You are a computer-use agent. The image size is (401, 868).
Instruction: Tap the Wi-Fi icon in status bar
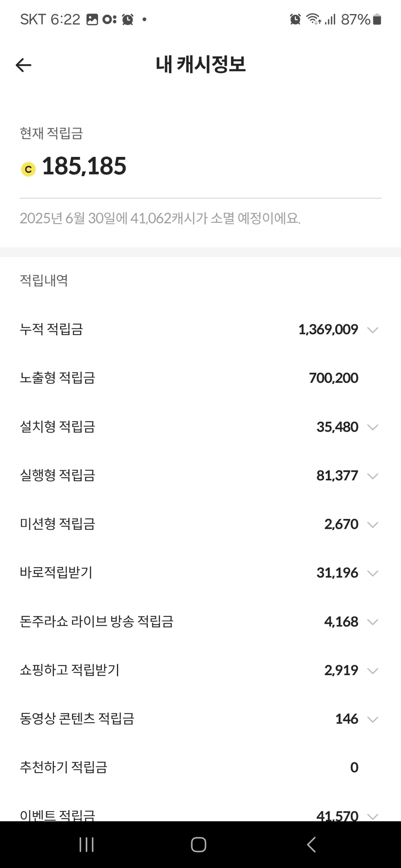314,19
